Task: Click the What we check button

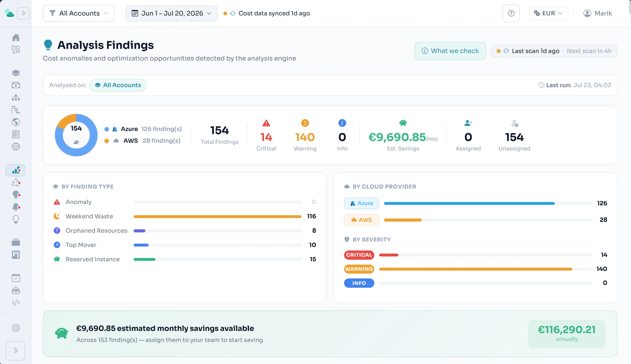Action: coord(450,51)
